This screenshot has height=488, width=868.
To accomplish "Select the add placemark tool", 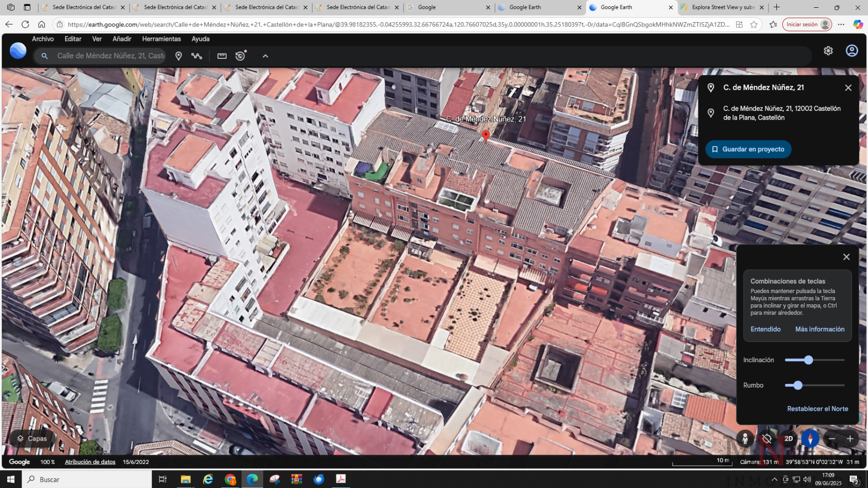I will (x=178, y=56).
